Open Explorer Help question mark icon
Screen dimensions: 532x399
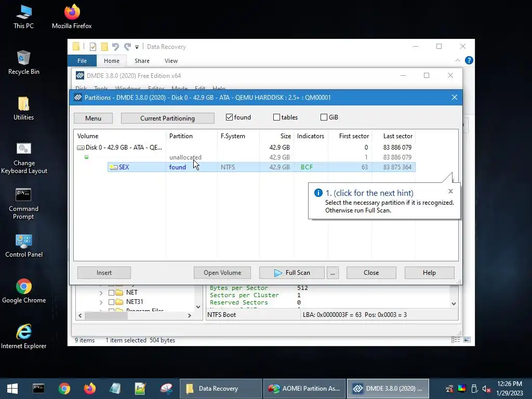click(469, 60)
